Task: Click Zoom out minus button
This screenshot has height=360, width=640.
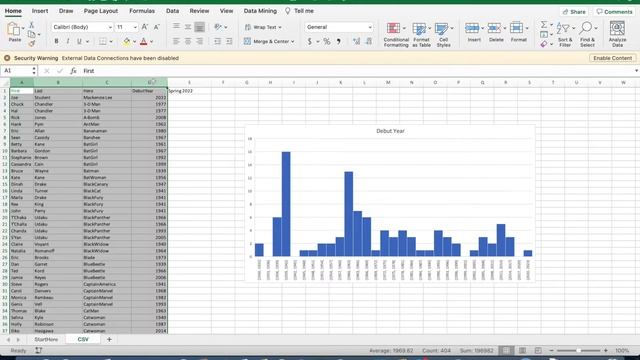Action: 551,351
